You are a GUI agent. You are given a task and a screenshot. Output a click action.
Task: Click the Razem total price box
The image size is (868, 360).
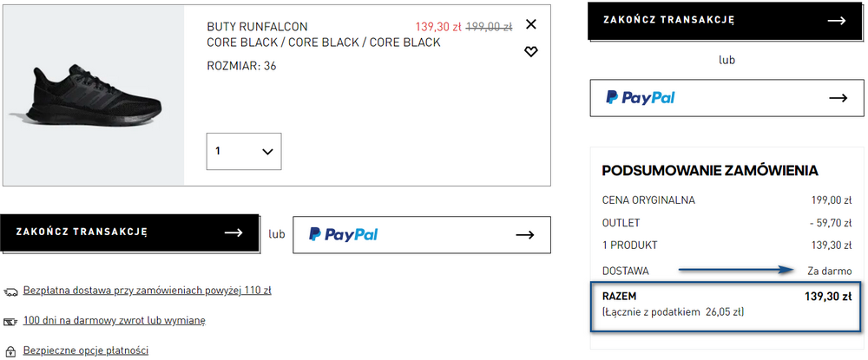click(726, 304)
